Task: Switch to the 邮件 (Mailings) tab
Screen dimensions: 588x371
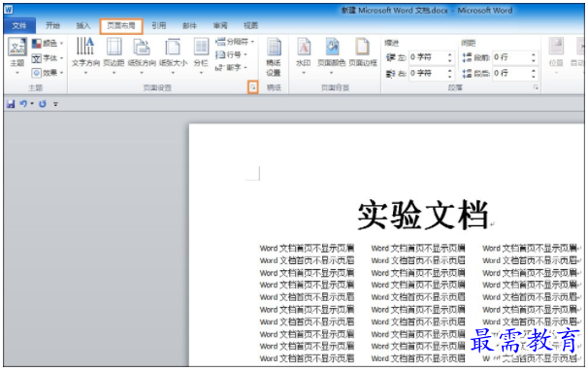Action: point(189,25)
